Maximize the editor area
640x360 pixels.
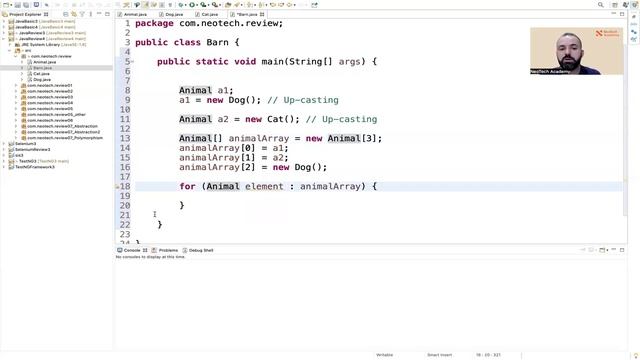pyautogui.click(x=622, y=14)
